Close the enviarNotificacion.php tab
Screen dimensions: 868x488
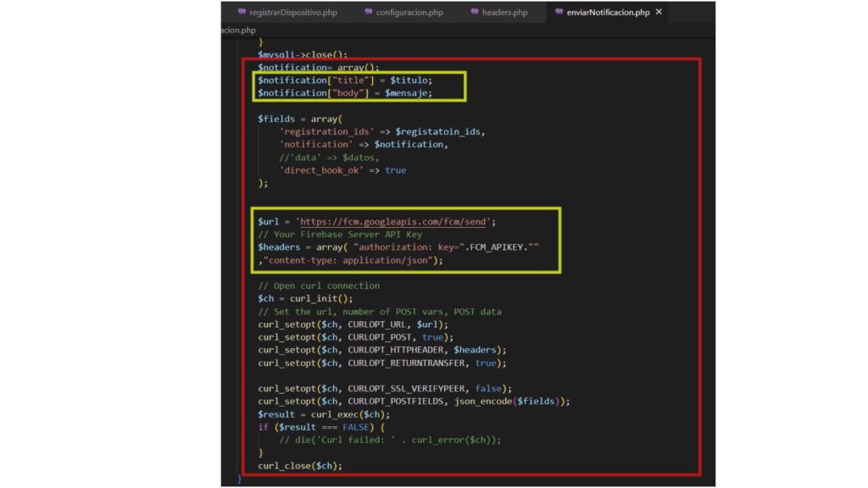(x=659, y=13)
